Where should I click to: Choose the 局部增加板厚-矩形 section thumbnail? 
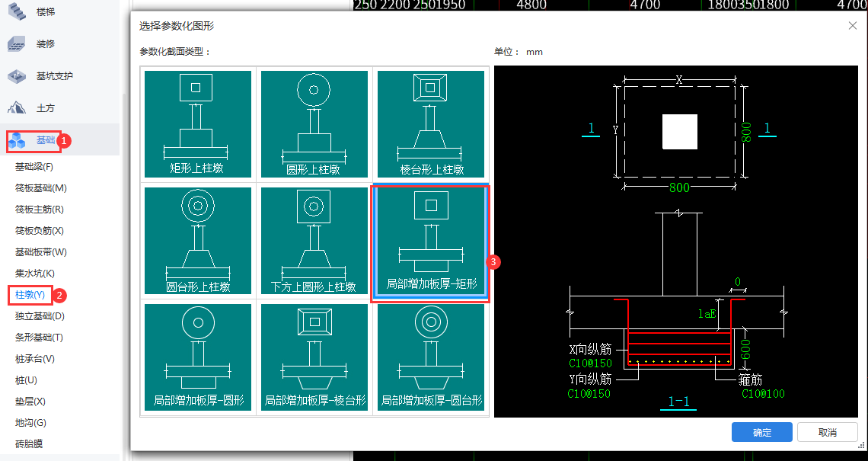[x=431, y=242]
